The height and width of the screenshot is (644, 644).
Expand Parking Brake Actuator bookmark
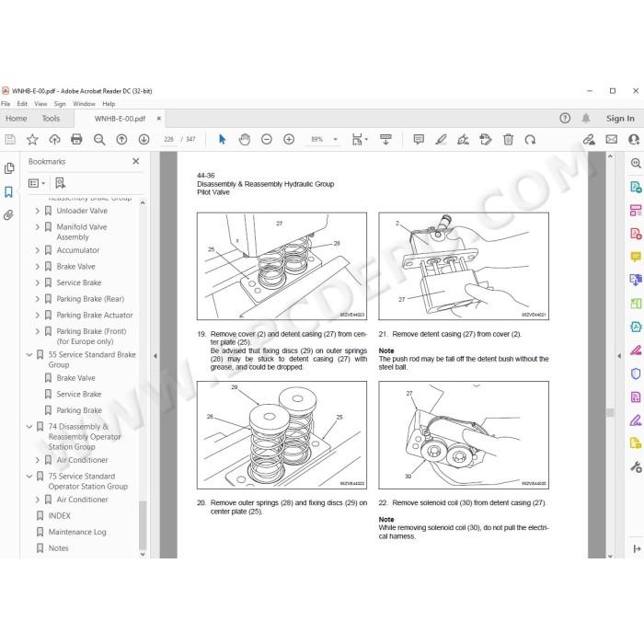click(38, 315)
